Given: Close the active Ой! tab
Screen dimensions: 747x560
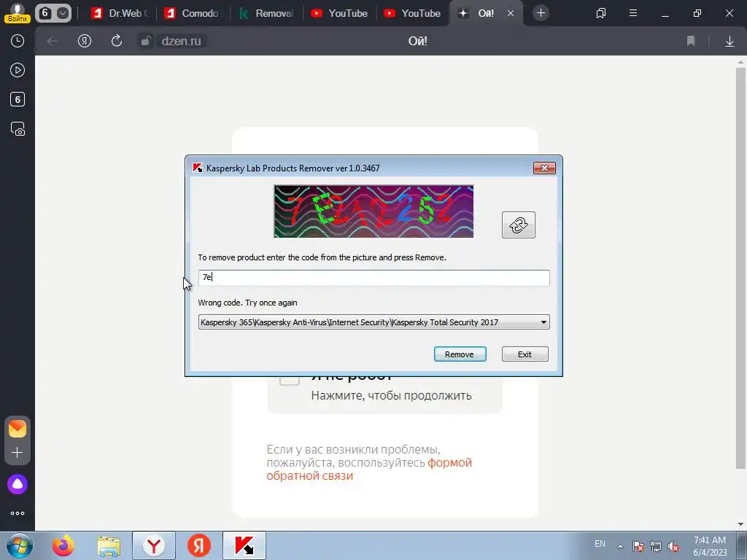Looking at the screenshot, I should [511, 13].
